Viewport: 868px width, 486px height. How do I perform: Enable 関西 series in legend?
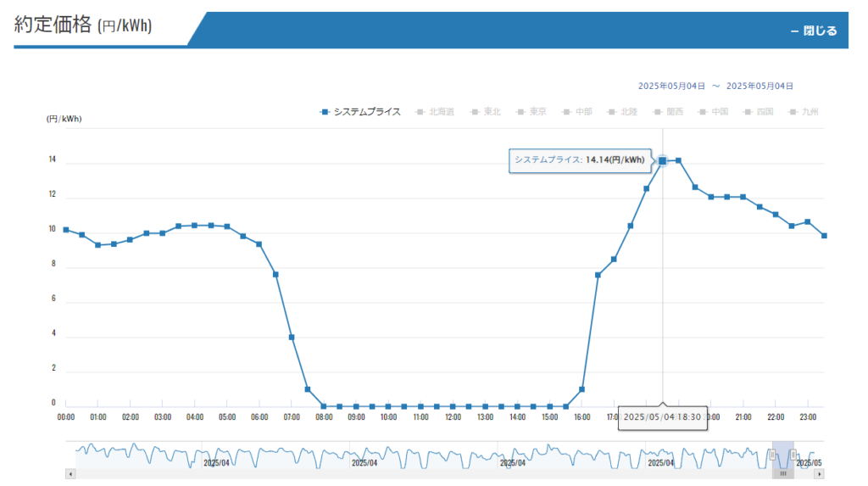(x=668, y=112)
